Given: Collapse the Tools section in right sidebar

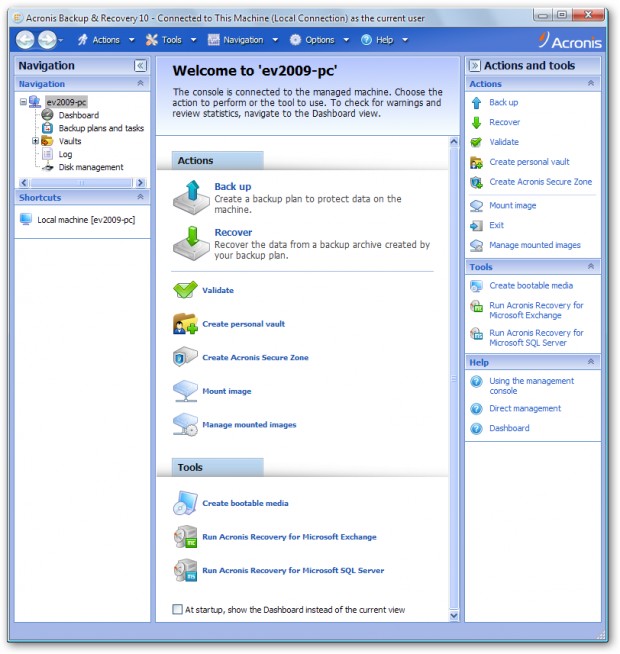Looking at the screenshot, I should pos(591,267).
